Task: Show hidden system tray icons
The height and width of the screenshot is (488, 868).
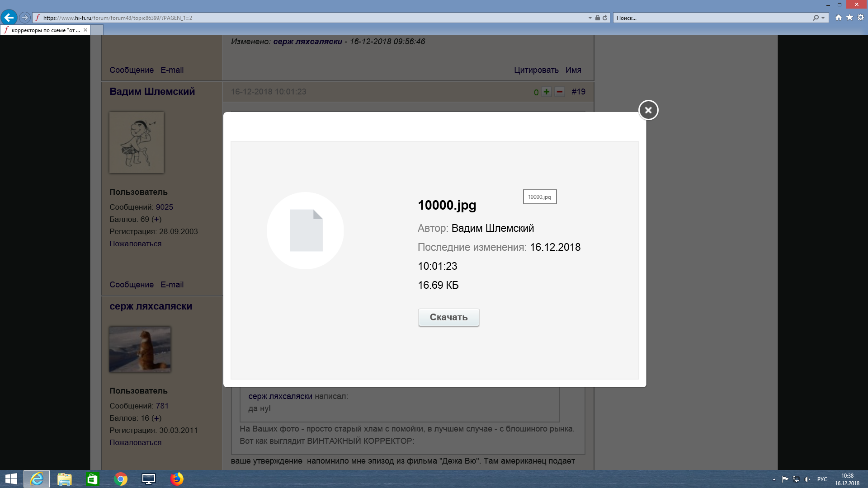Action: pos(774,479)
